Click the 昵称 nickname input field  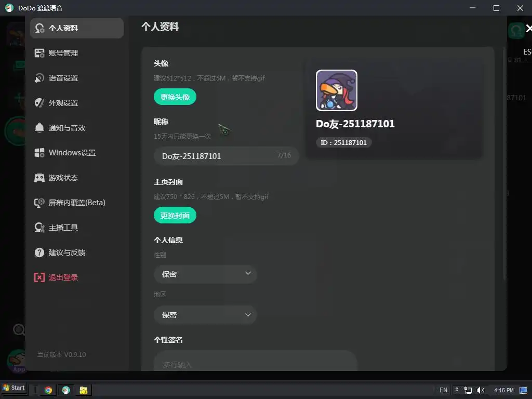pyautogui.click(x=227, y=156)
